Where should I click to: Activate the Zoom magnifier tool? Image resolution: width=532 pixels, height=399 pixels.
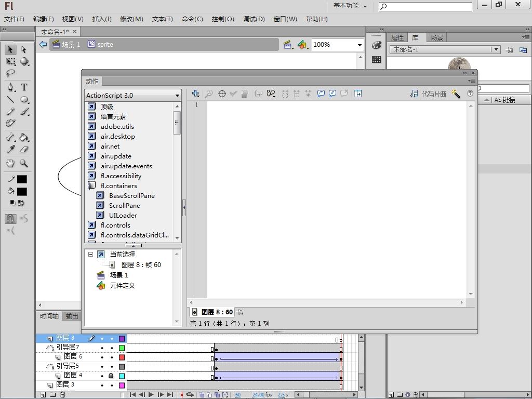pos(24,163)
